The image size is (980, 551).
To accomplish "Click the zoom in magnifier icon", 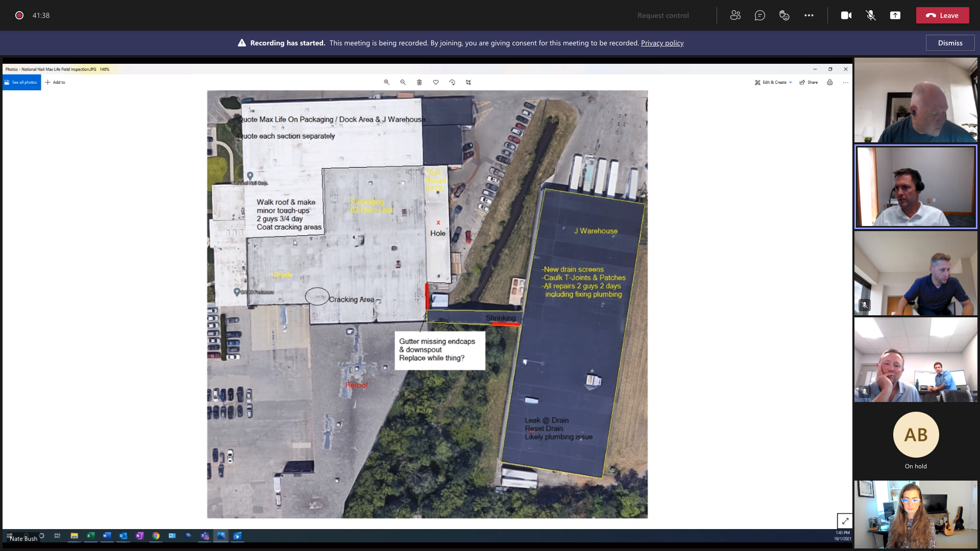I will [387, 82].
